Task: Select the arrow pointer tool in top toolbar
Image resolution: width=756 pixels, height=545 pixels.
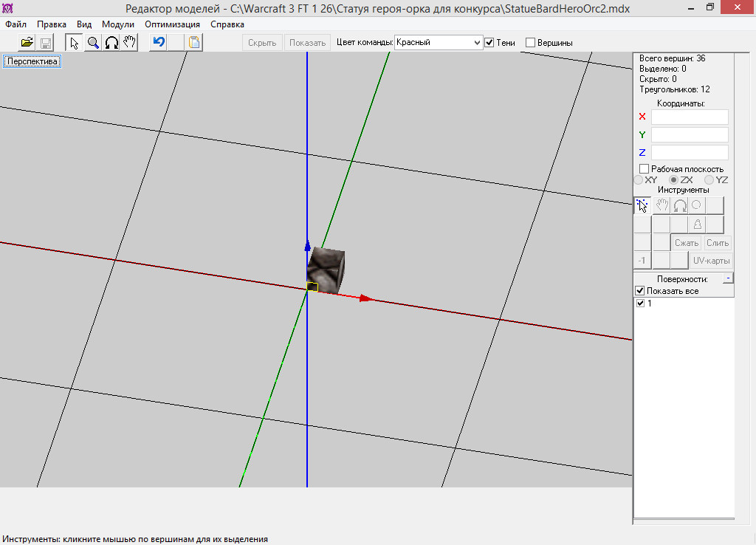Action: 74,42
